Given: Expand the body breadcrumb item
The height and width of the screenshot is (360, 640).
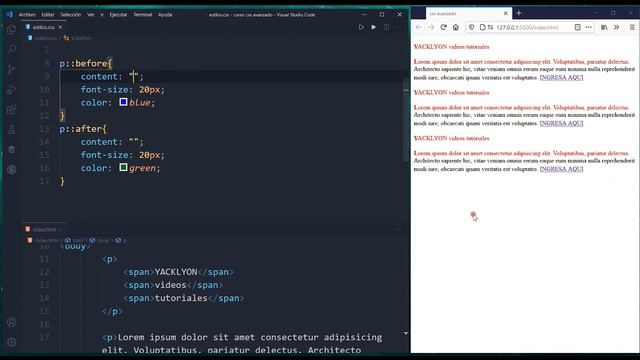Looking at the screenshot, I should 103,240.
